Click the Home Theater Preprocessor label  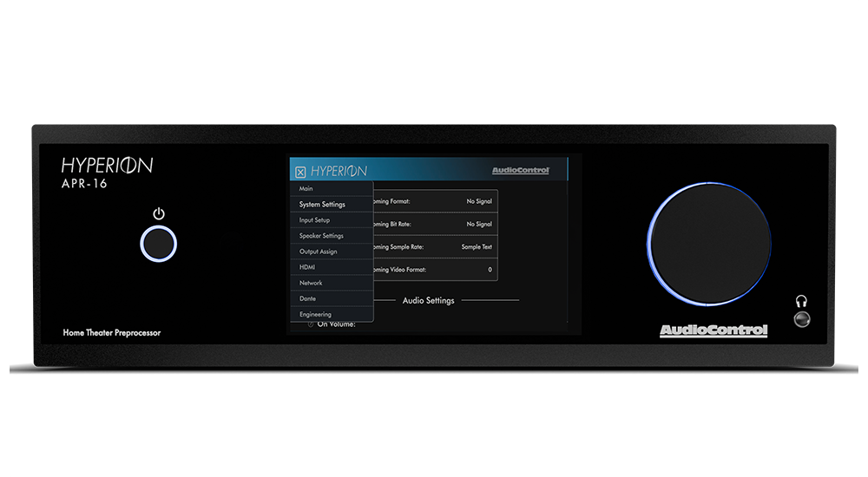coord(112,332)
